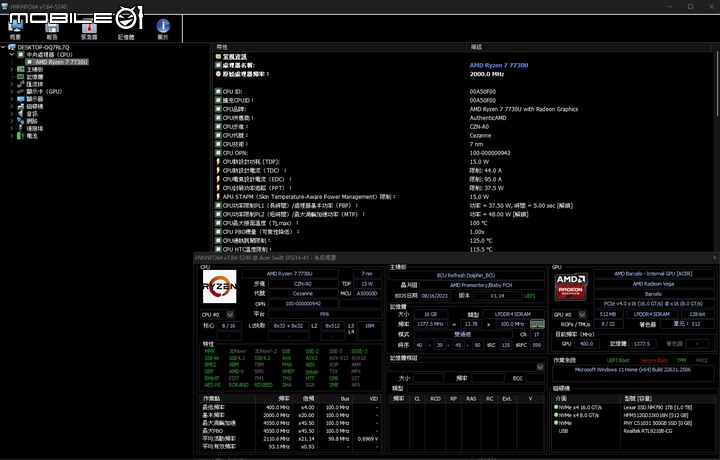The height and width of the screenshot is (460, 720).
Task: Select the network tree icon
Action: point(21,121)
